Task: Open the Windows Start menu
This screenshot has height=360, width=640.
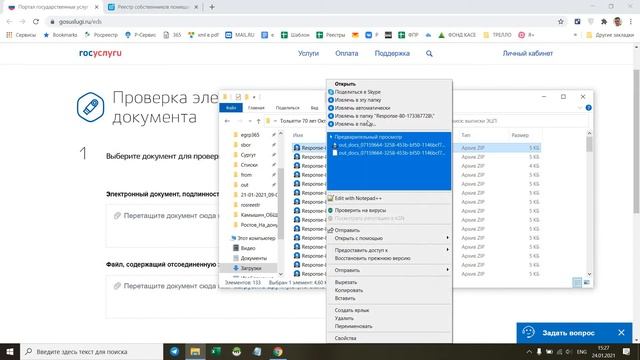Action: (10, 351)
